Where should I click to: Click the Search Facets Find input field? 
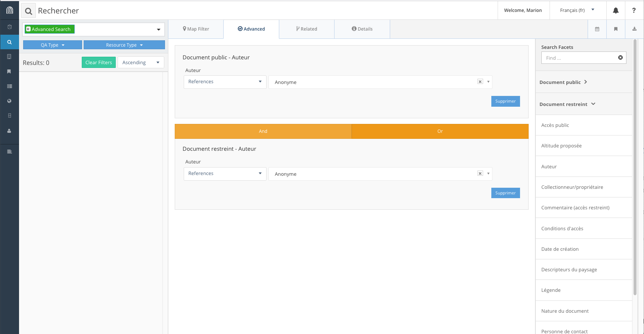click(579, 58)
